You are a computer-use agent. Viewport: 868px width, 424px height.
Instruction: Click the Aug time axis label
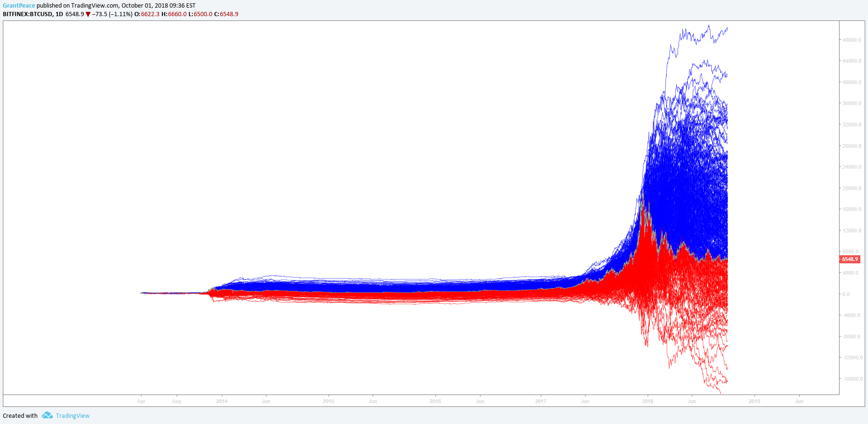pos(177,401)
